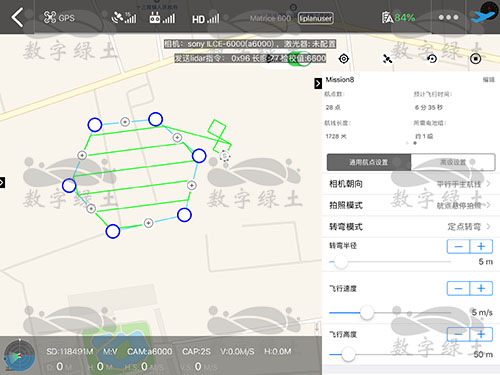The height and width of the screenshot is (375, 500).
Task: Open the 拍照模式 photo mode options
Action: (x=411, y=205)
